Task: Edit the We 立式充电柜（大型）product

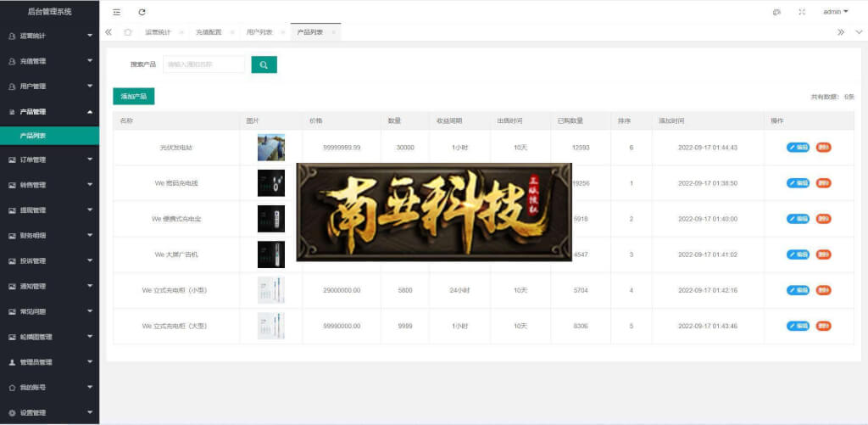Action: [798, 326]
